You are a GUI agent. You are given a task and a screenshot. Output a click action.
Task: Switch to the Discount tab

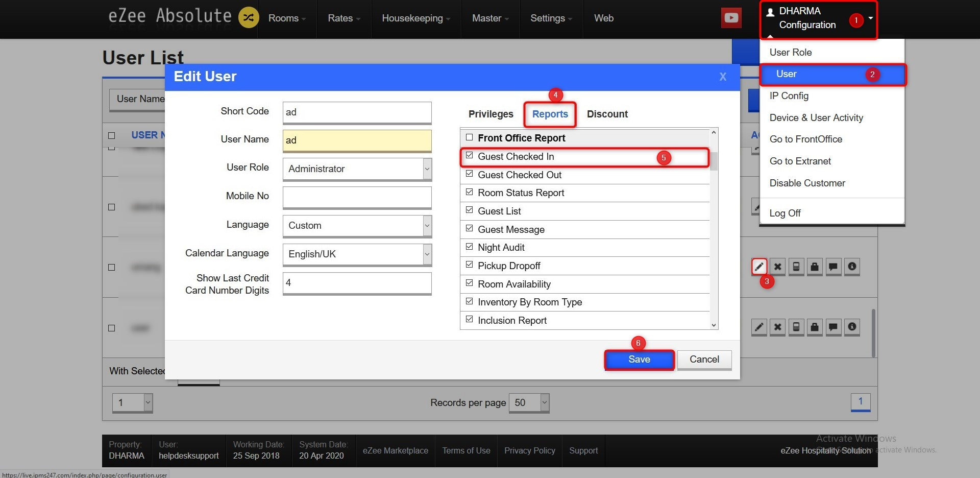pos(607,114)
